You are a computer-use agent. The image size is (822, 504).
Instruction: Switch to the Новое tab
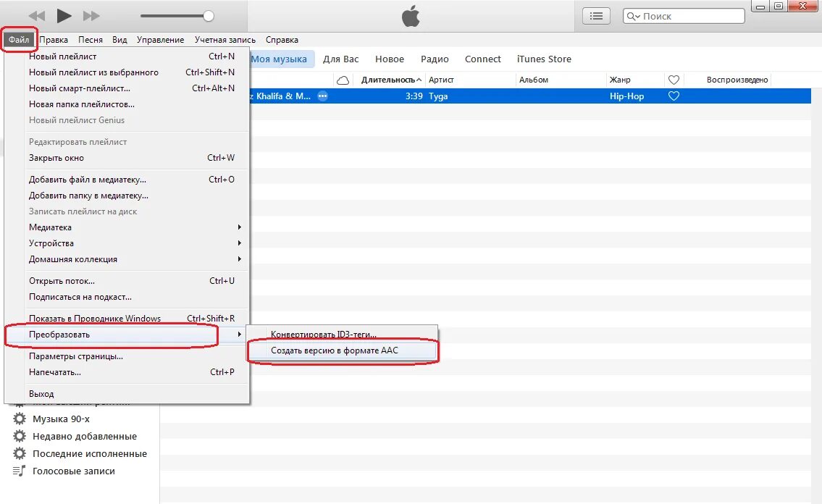[x=390, y=59]
